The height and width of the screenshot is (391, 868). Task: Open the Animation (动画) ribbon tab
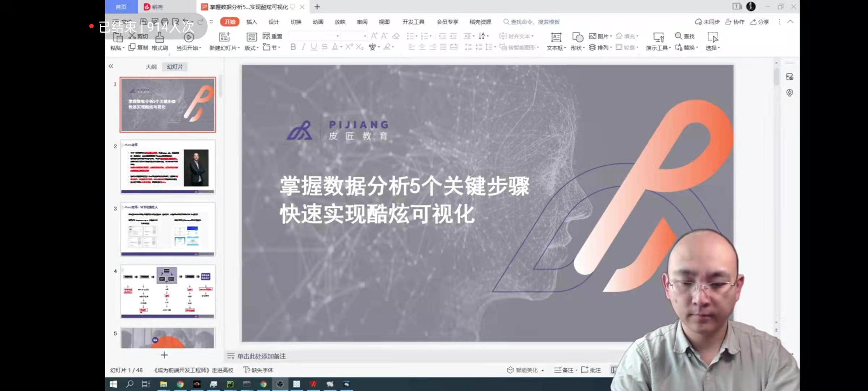318,22
